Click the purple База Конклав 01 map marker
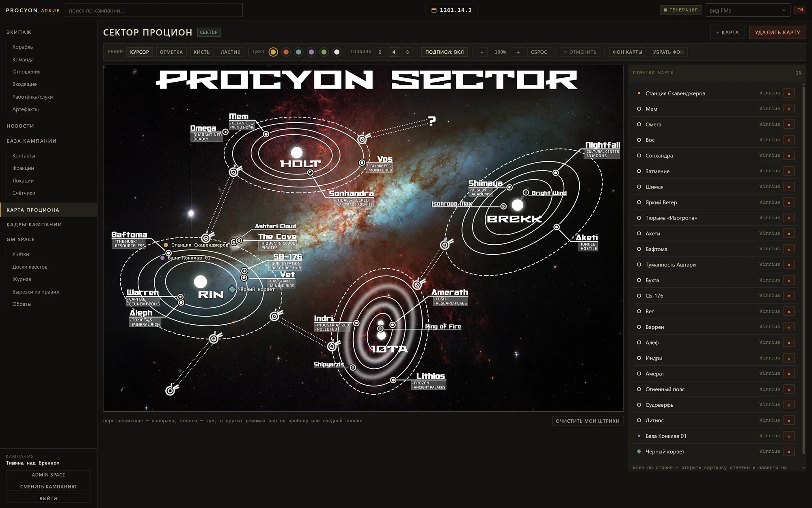 pyautogui.click(x=162, y=258)
